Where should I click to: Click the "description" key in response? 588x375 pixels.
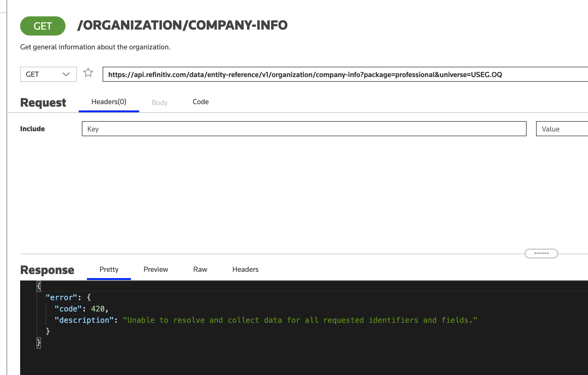(84, 320)
